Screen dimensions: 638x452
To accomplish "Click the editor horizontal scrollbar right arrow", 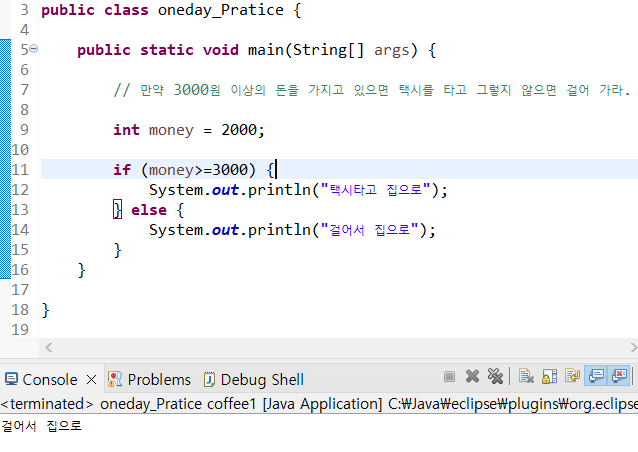I will point(633,347).
